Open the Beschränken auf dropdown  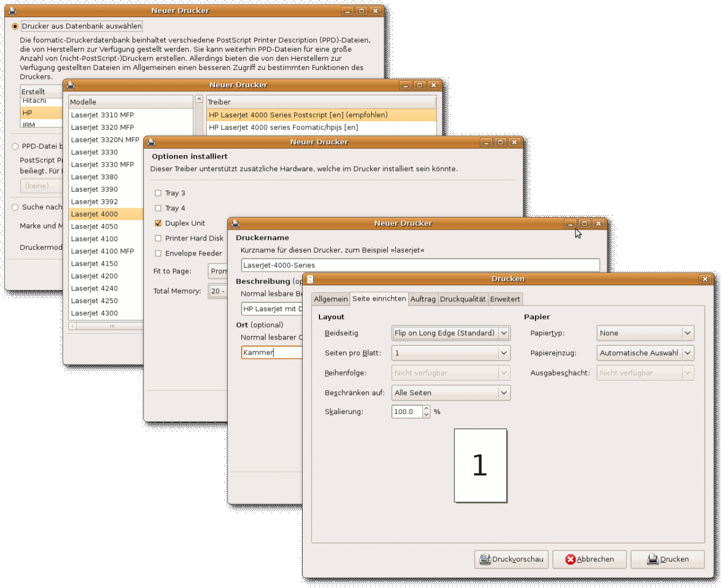click(450, 393)
